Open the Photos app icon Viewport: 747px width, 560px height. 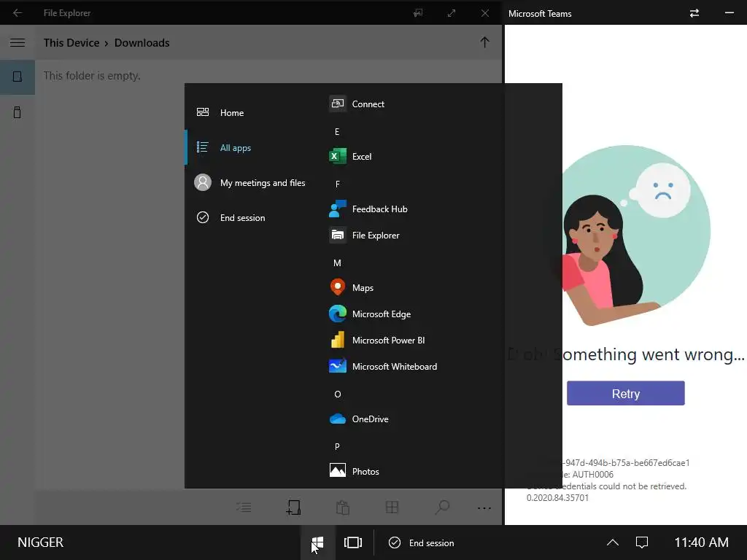338,472
